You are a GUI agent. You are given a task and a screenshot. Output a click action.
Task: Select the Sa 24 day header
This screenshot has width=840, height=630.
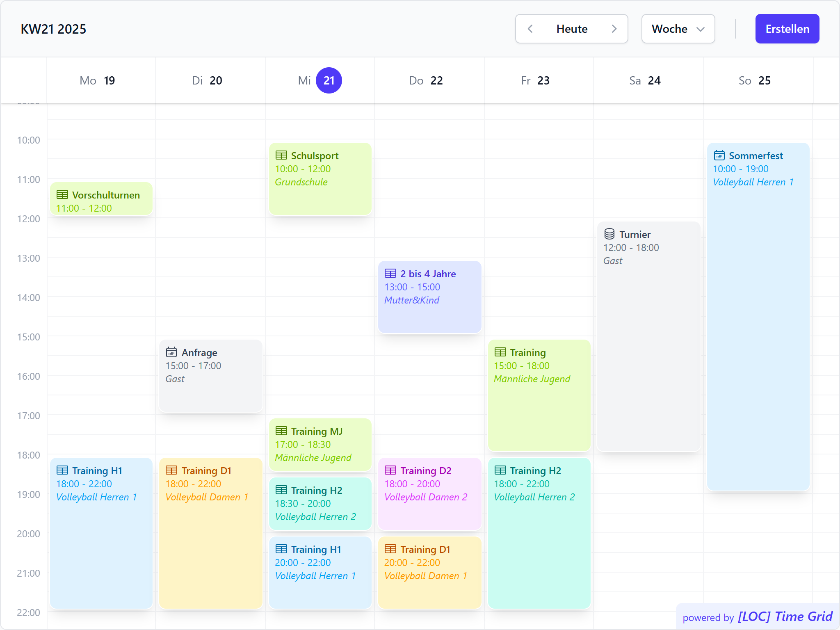(645, 80)
